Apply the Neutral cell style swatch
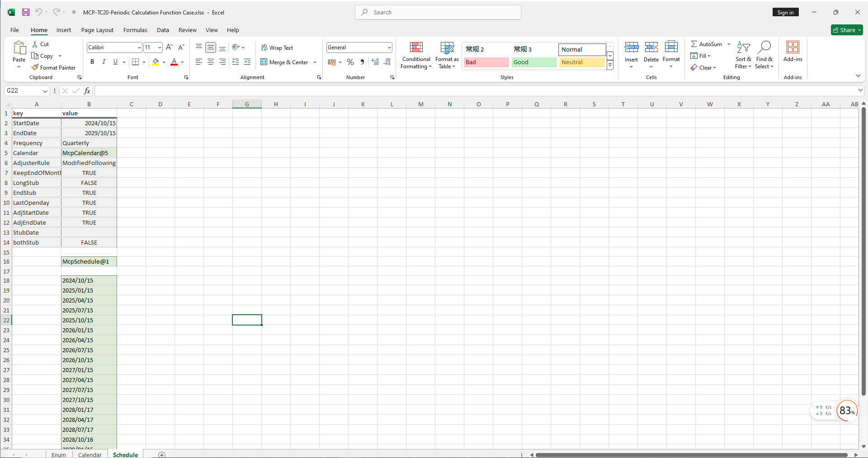Screen dimensions: 868x458 coord(582,62)
